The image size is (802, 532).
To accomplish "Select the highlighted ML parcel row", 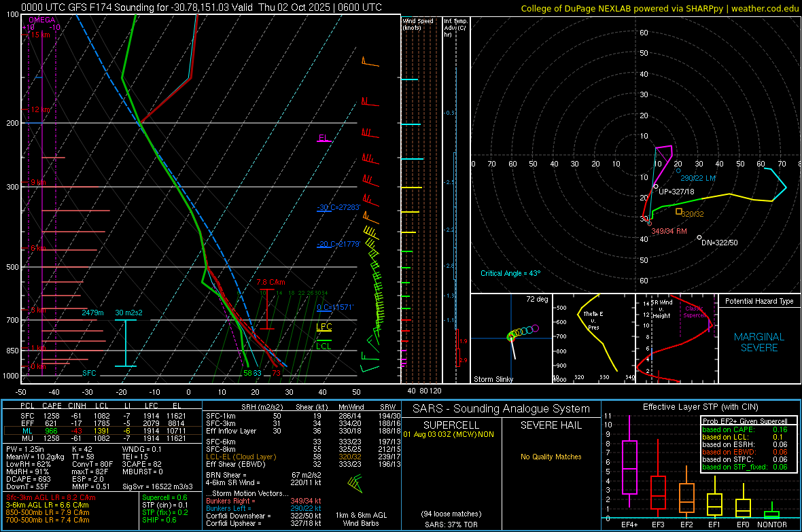I will coord(103,431).
